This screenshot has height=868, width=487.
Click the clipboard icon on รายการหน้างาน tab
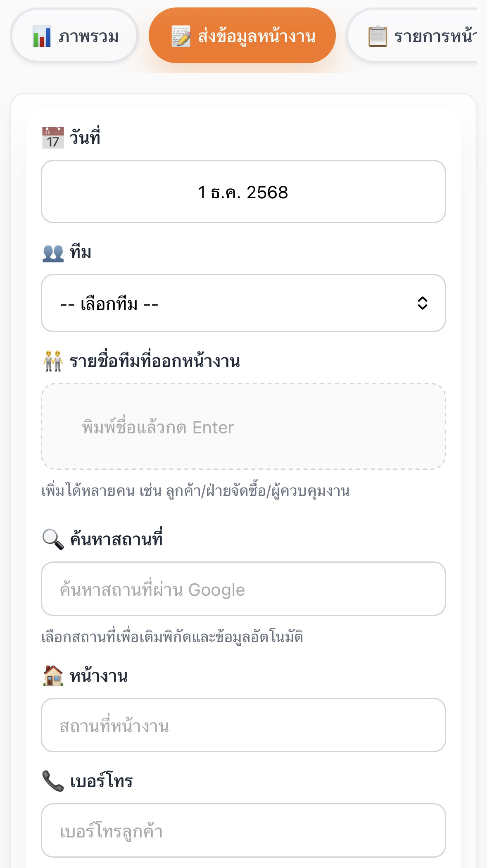(378, 36)
